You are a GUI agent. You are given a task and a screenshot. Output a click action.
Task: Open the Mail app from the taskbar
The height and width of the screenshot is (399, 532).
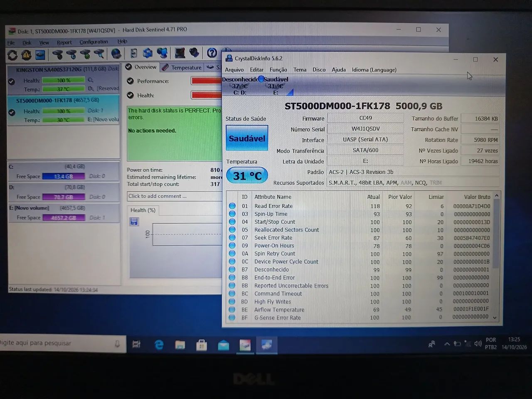223,345
